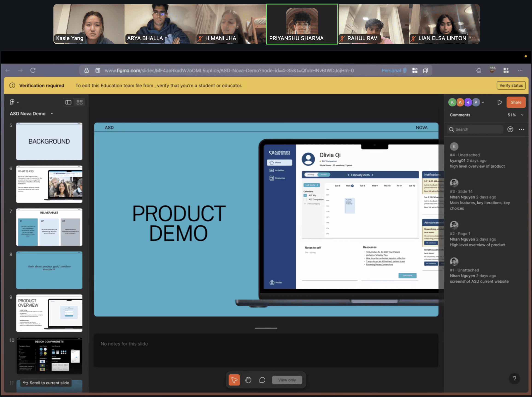Open the comments more options ellipsis

(521, 129)
